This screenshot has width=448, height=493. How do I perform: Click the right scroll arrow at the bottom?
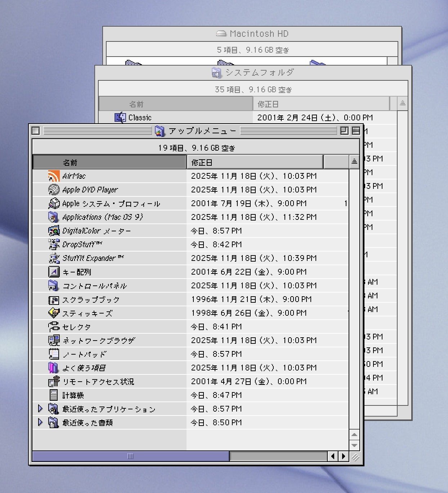point(344,456)
